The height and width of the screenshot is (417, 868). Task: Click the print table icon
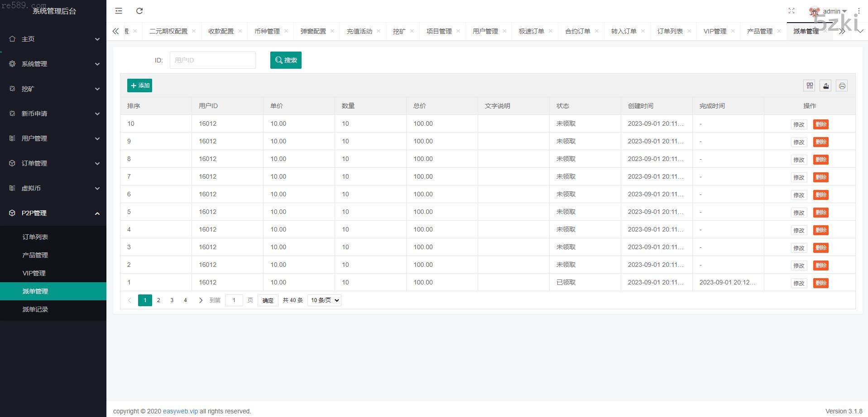[842, 85]
